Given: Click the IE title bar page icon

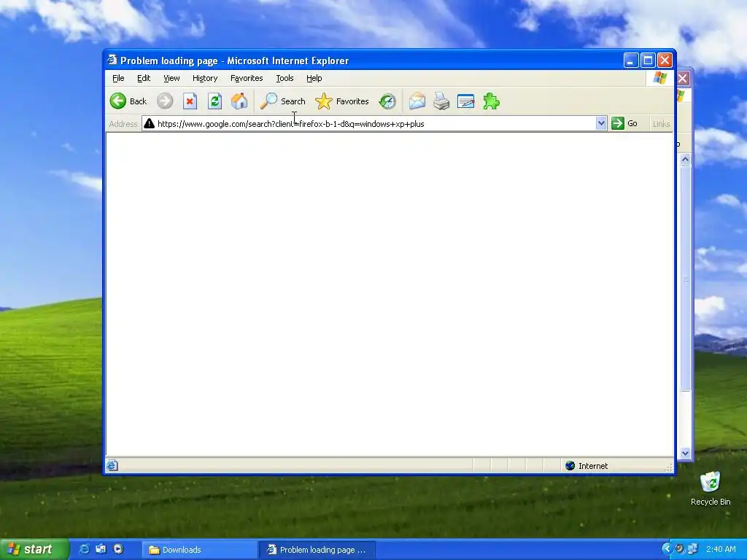Looking at the screenshot, I should coord(112,60).
